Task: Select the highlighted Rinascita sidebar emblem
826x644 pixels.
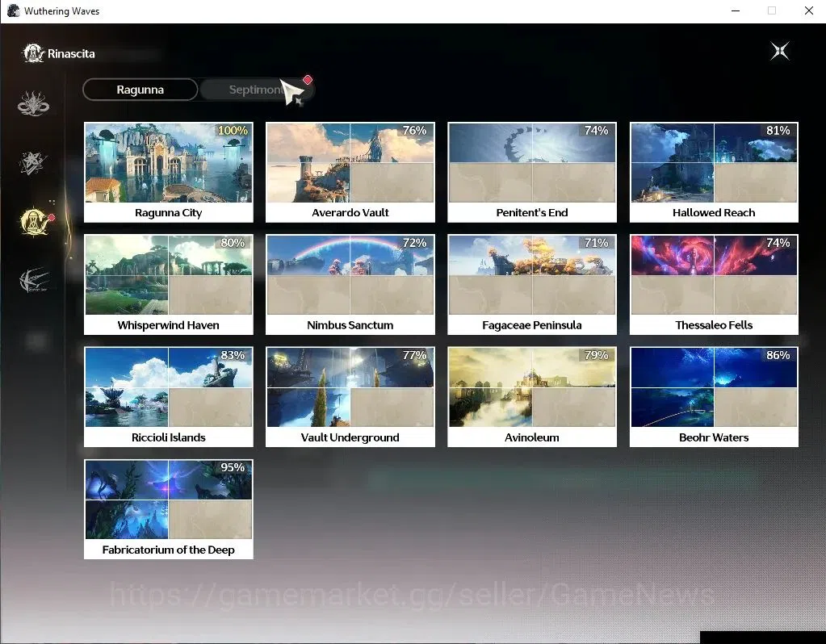Action: click(x=35, y=221)
